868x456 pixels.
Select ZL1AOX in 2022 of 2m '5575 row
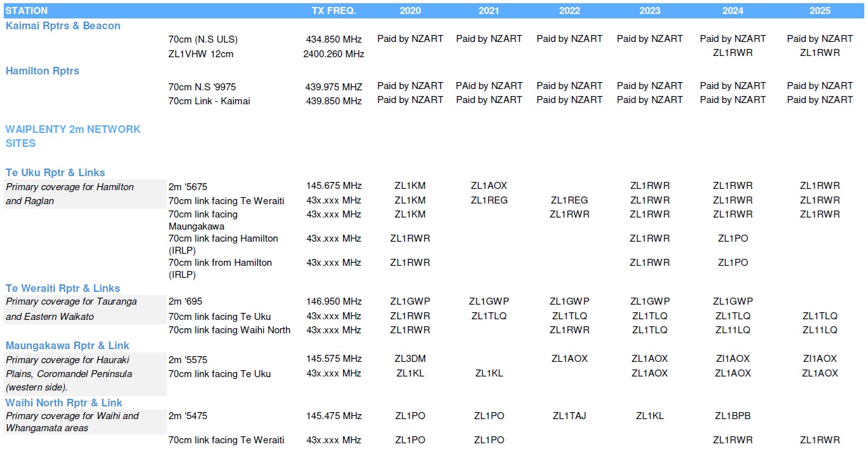(569, 359)
